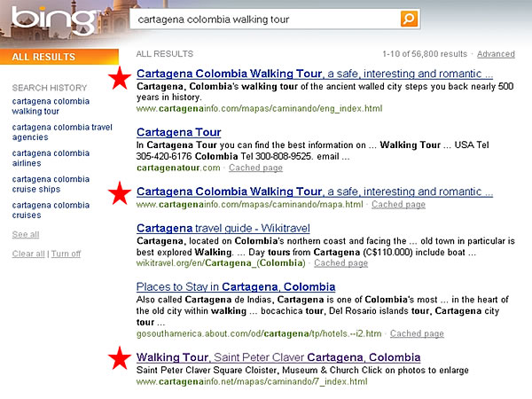View cached page for the wikitravel.org result

click(x=342, y=262)
